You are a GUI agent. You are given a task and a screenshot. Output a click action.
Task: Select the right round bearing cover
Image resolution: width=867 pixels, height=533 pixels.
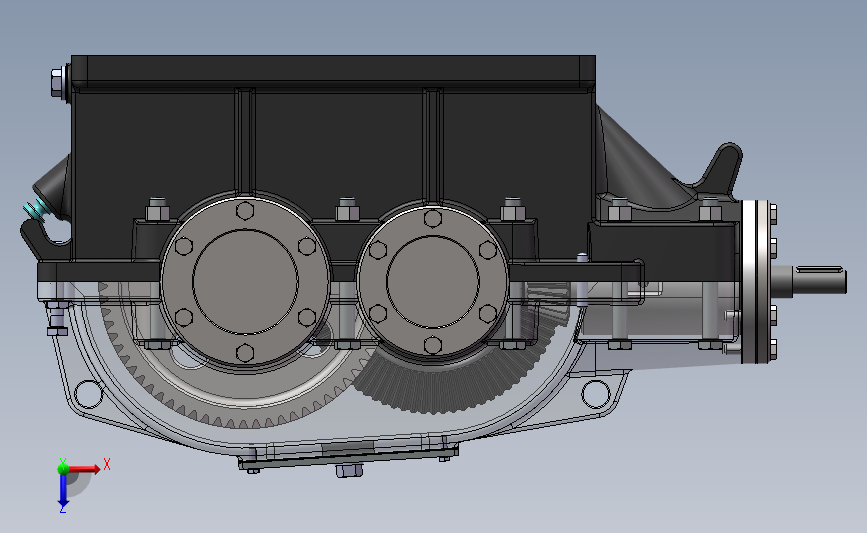[x=432, y=281]
